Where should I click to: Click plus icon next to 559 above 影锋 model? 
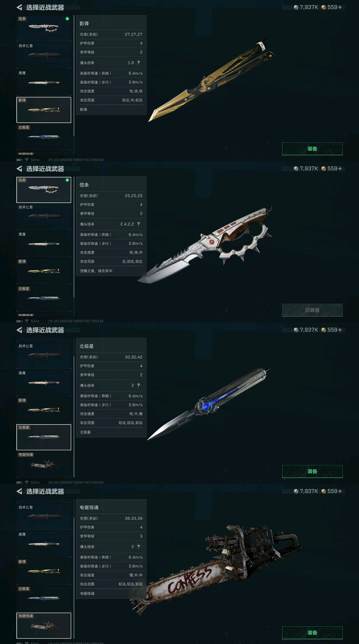340,7
